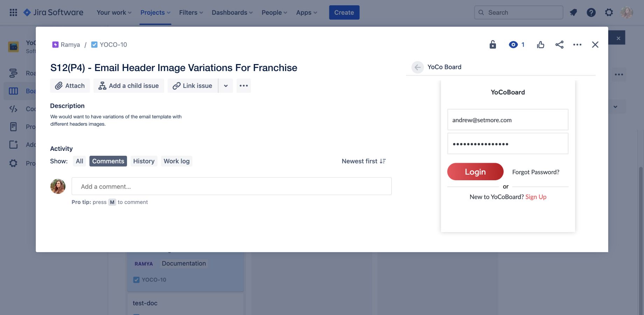644x315 pixels.
Task: Click the YoCoBoard password field
Action: [x=507, y=143]
